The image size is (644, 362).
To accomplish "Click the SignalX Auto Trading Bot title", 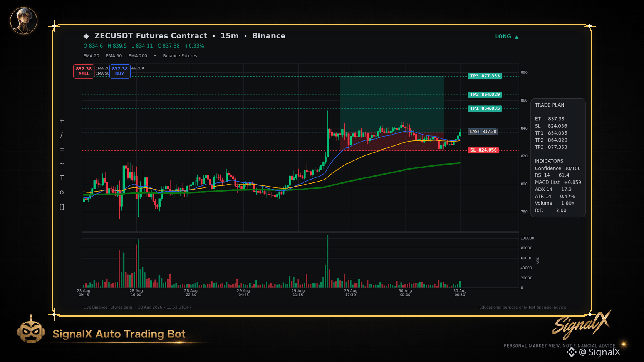I will pos(119,334).
